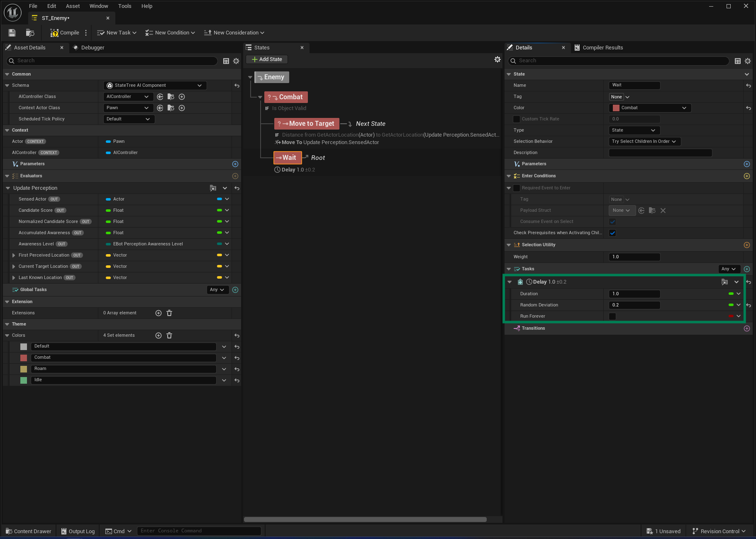Add a transition using Transitions plus icon
Viewport: 756px width, 539px height.
coord(746,328)
